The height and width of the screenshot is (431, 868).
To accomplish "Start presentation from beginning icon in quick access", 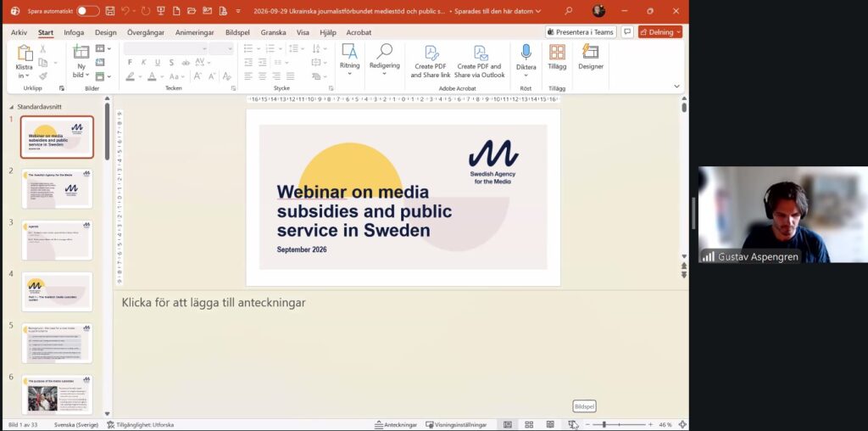I will point(161,11).
